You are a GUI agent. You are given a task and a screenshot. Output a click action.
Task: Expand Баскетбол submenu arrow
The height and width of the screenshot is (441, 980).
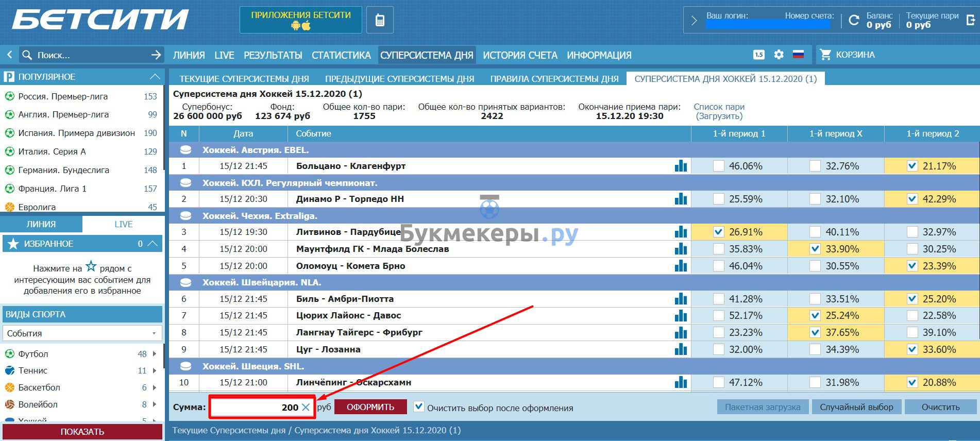[x=155, y=387]
